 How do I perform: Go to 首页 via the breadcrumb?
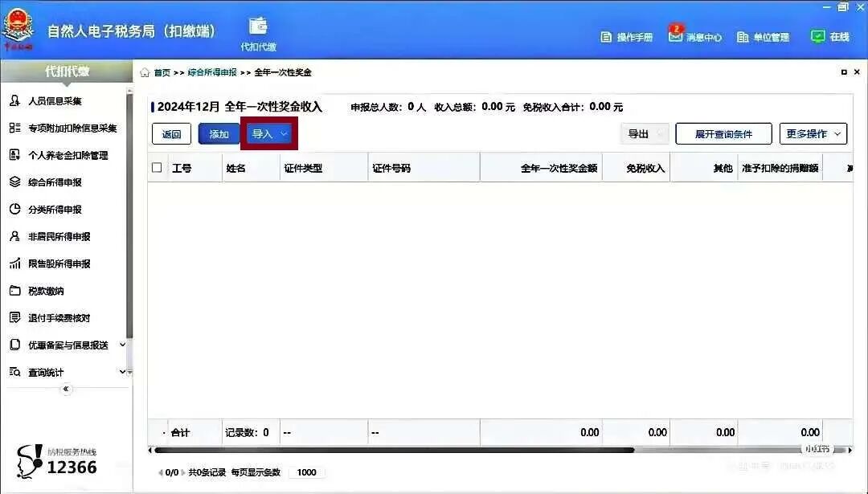click(161, 71)
